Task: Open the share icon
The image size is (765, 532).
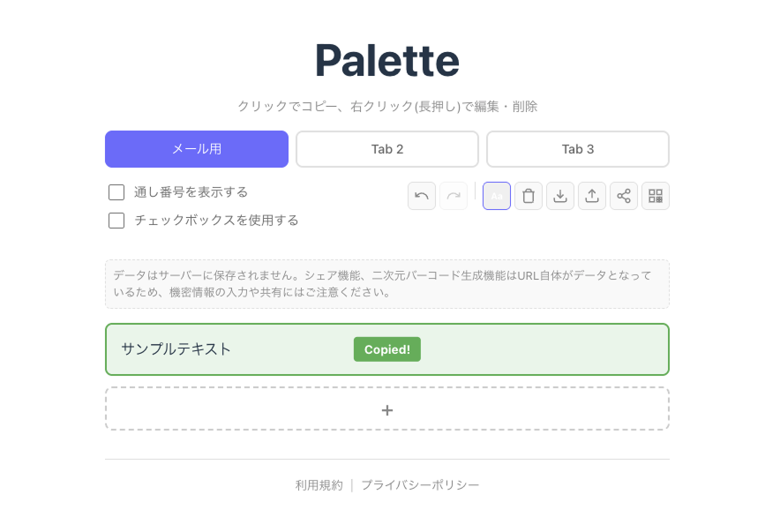Action: [623, 196]
